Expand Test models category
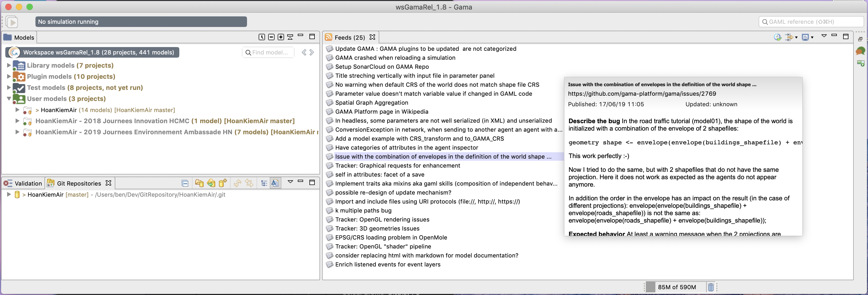Viewport: 868px width, 295px height. [9, 87]
